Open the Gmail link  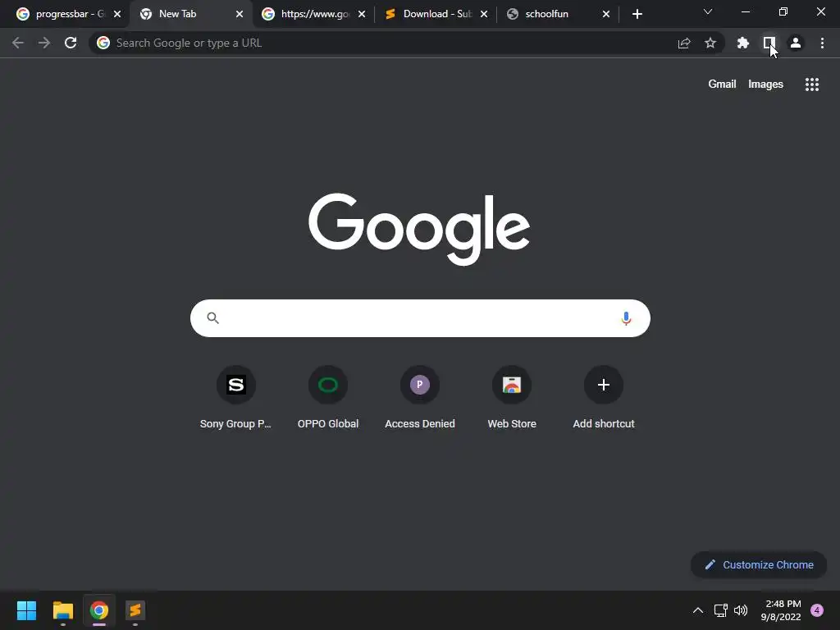[722, 84]
